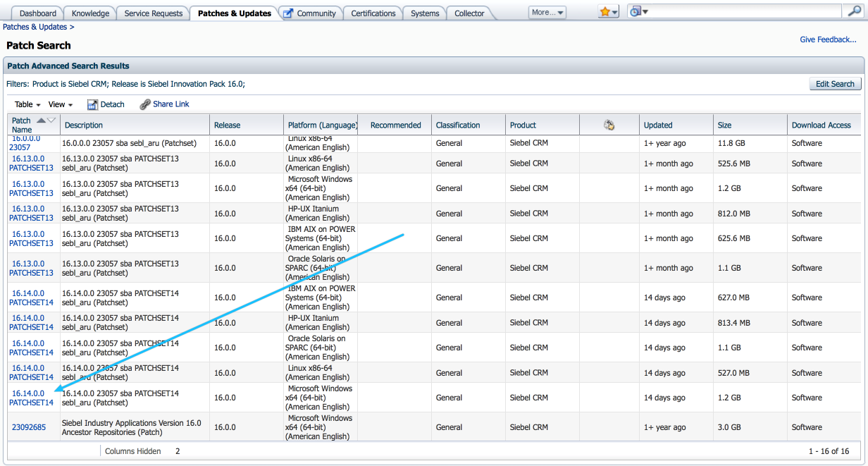Open the Knowledge tab
Viewport: 868px width, 466px height.
(89, 13)
